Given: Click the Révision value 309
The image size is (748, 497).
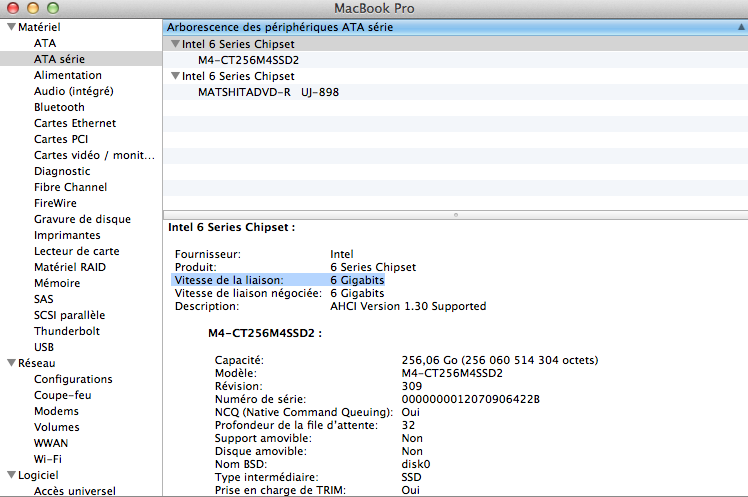Looking at the screenshot, I should pyautogui.click(x=412, y=386).
